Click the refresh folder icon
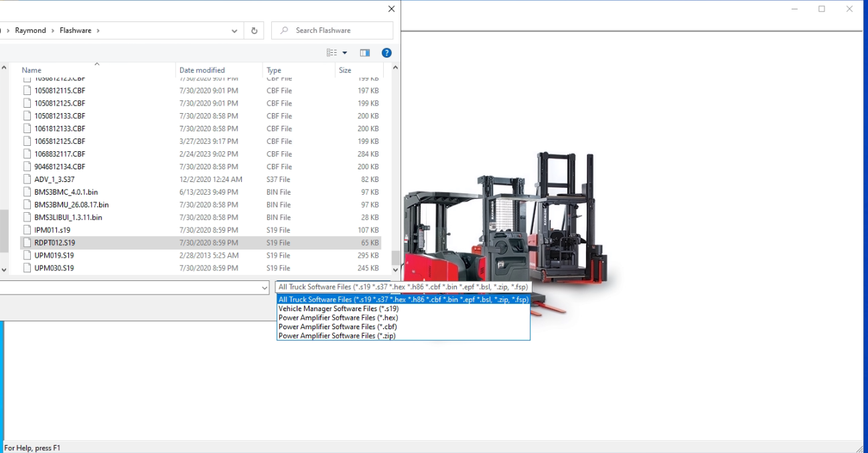This screenshot has height=453, width=868. pyautogui.click(x=254, y=31)
